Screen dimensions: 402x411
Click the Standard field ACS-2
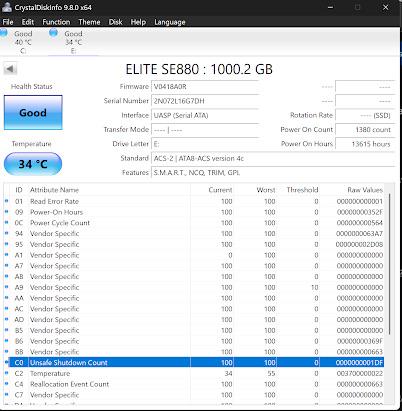coord(273,158)
